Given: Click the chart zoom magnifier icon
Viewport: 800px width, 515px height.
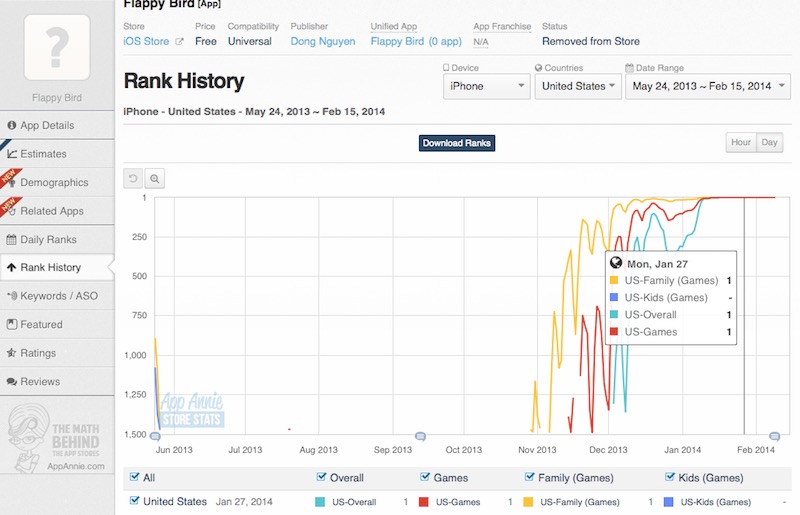Looking at the screenshot, I should pyautogui.click(x=155, y=179).
